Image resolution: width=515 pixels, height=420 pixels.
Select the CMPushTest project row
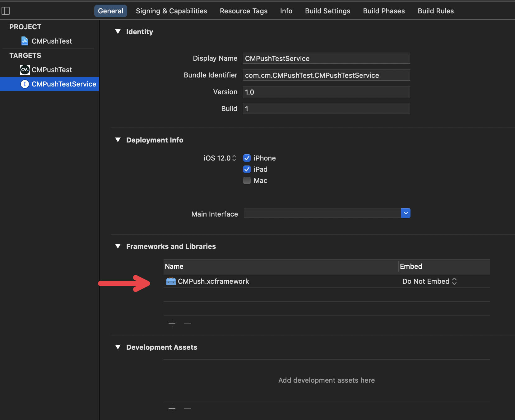tap(49, 41)
